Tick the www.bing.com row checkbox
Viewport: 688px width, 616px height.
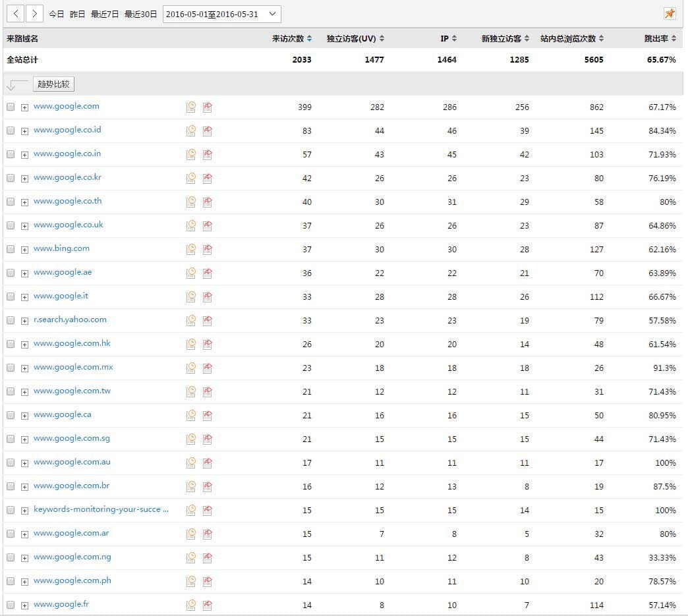(x=11, y=249)
